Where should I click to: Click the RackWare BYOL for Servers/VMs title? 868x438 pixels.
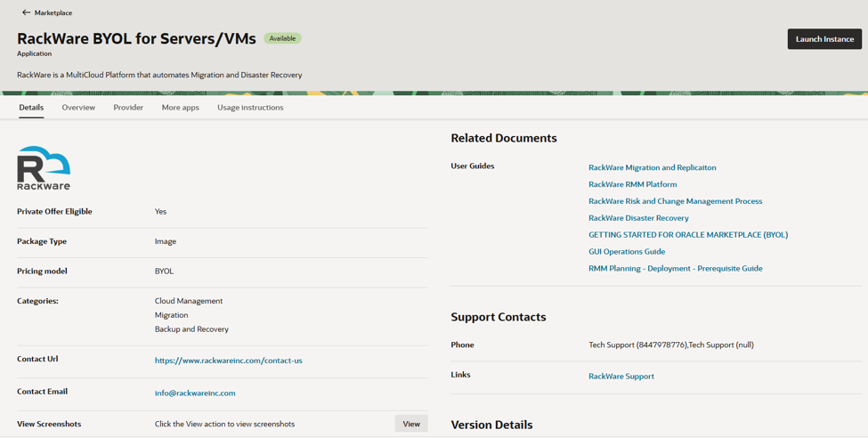click(137, 38)
